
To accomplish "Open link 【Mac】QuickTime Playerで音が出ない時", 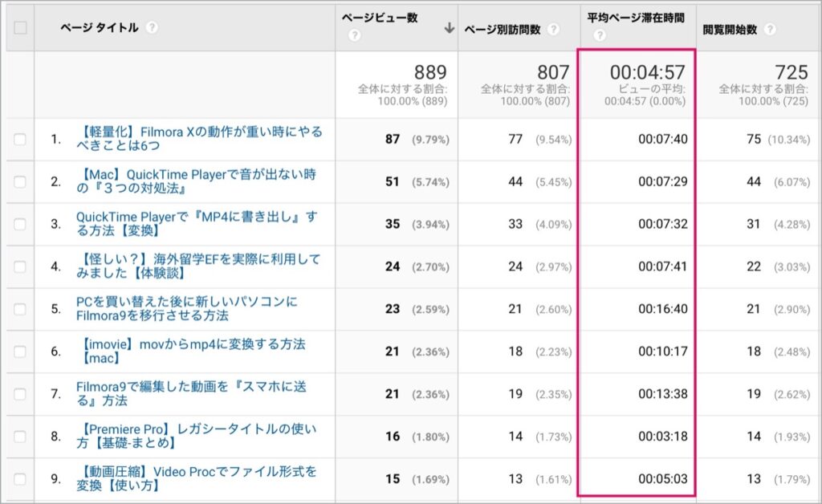I will (197, 181).
